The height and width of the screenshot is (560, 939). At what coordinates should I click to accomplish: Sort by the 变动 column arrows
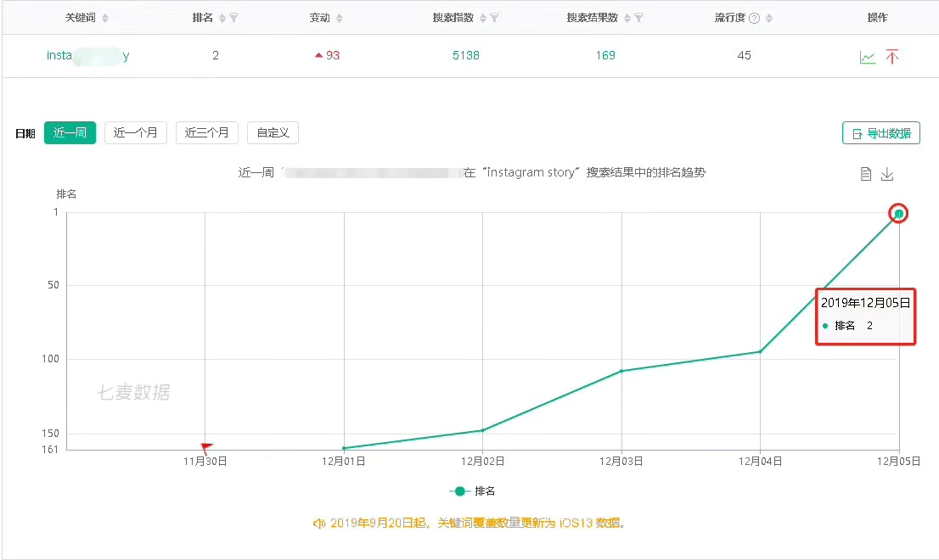340,19
